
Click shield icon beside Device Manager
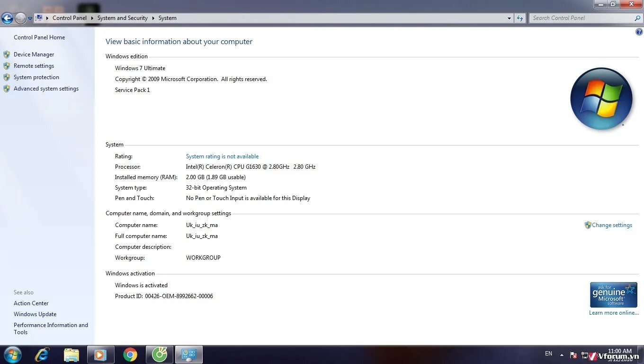(7, 55)
